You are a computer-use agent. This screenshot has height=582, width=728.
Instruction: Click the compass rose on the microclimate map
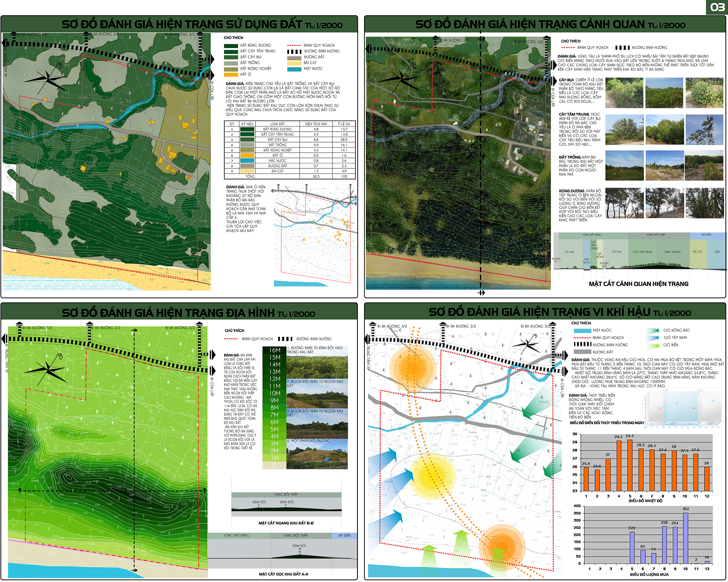point(527,344)
